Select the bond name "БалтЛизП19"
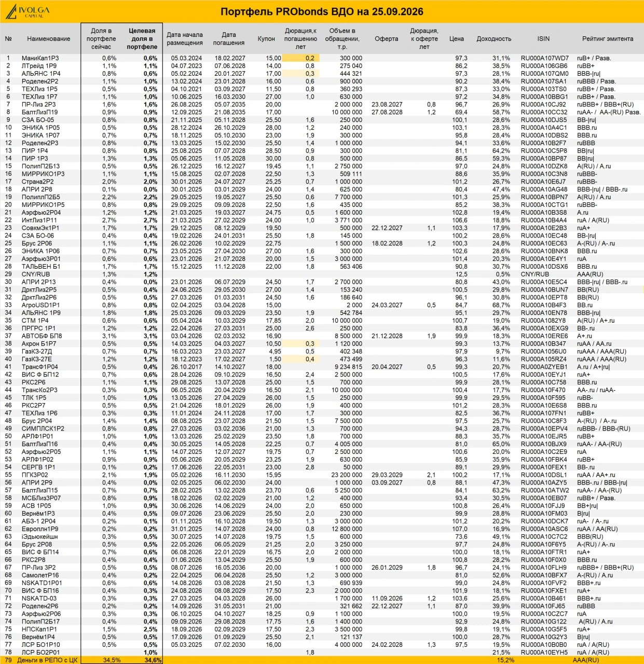 (x=40, y=112)
